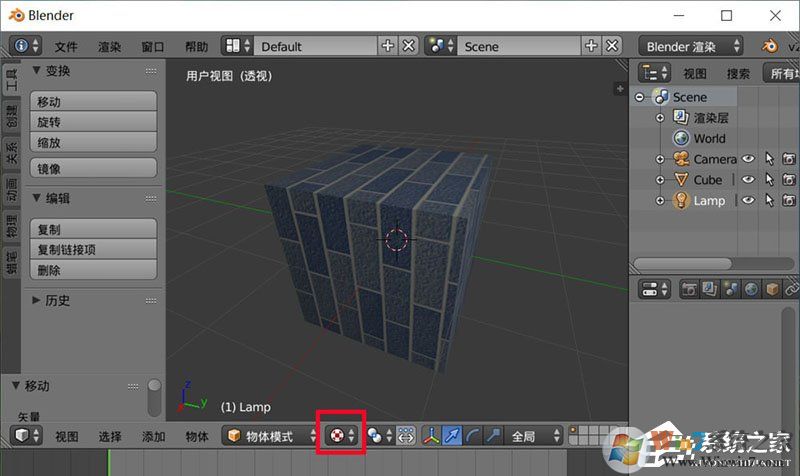Expand the Camera tree node
800x476 pixels.
[x=660, y=159]
